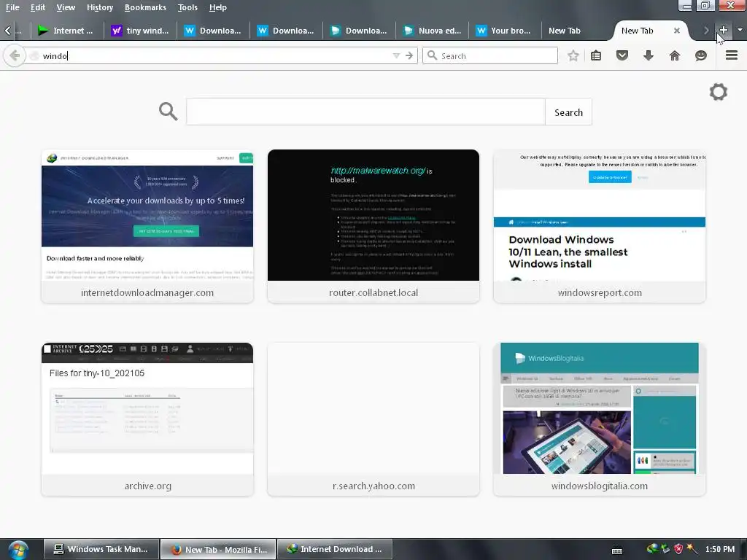The image size is (747, 560).
Task: Open the View menu
Action: point(66,7)
